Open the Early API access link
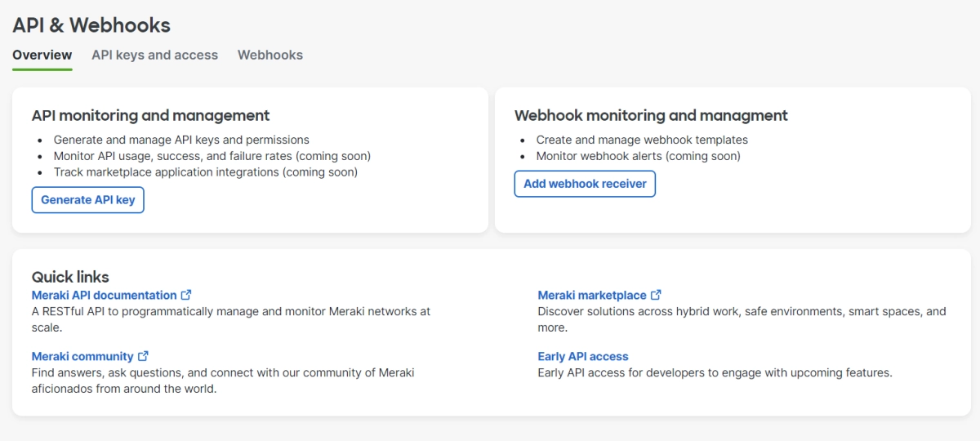980x441 pixels. (583, 356)
